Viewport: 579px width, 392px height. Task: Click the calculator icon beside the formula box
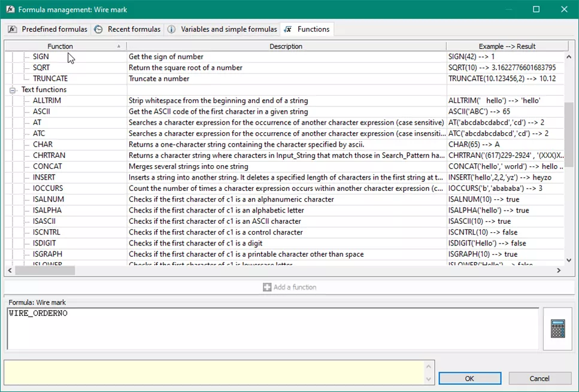(x=557, y=329)
